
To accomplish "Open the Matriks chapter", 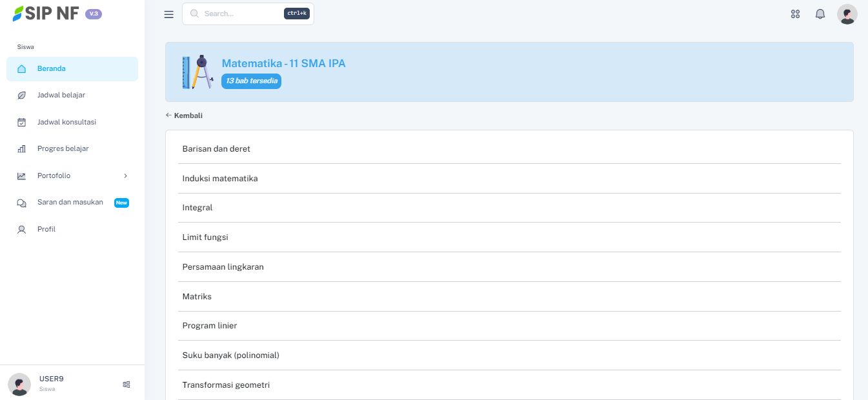I will (197, 297).
